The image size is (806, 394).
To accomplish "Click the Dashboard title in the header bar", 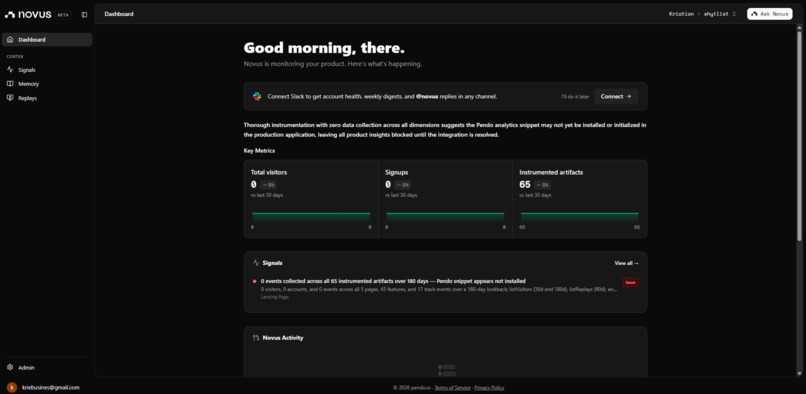I will pos(119,14).
